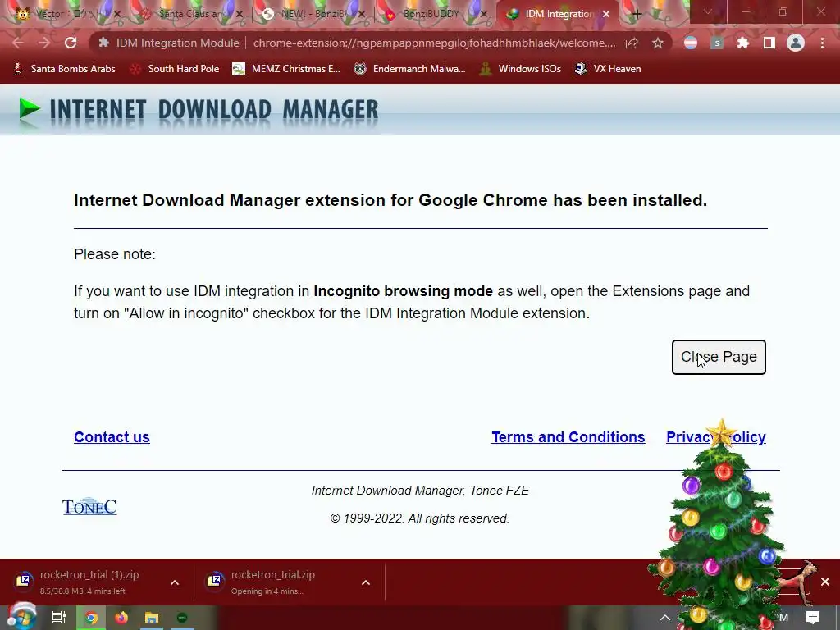Go back to the previous page
The height and width of the screenshot is (630, 840).
18,43
